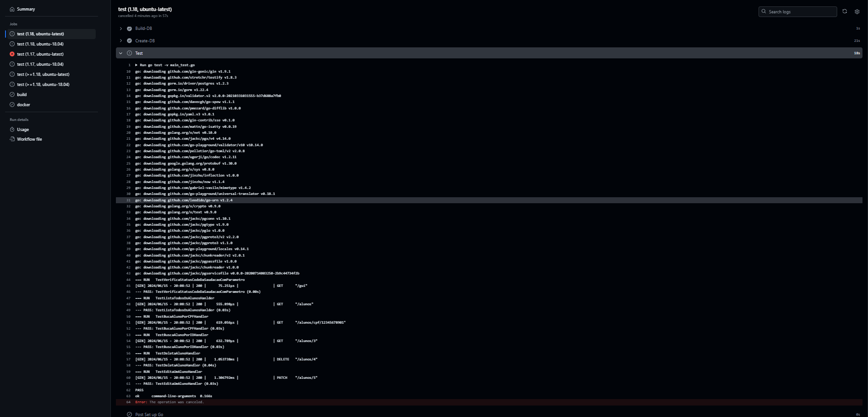Click the cancelled icon of the Test step
Screen dimensions: 868x417
tap(129, 53)
